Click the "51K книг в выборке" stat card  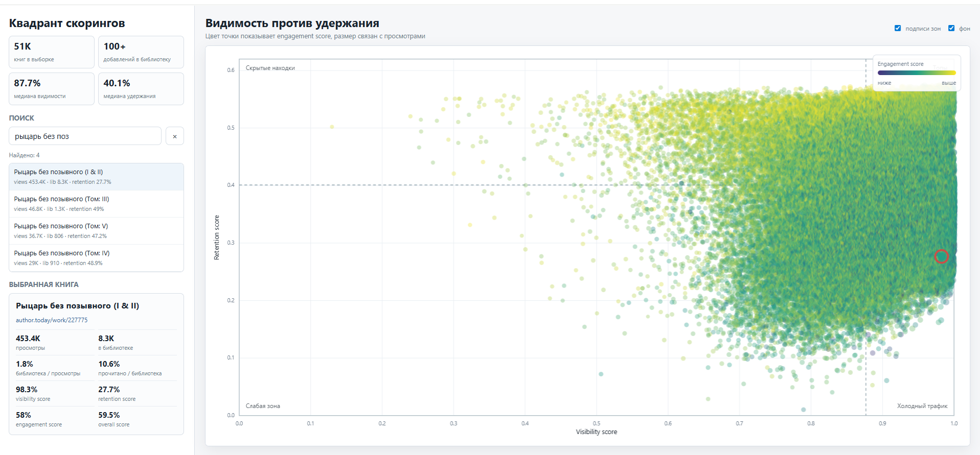pyautogui.click(x=52, y=52)
